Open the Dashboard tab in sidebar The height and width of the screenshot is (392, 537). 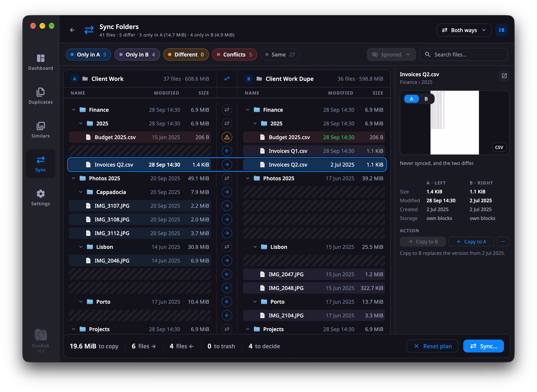(x=41, y=62)
